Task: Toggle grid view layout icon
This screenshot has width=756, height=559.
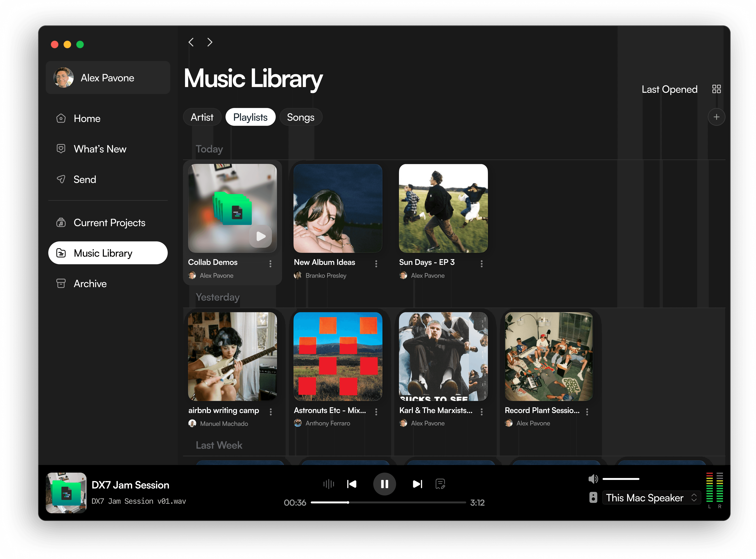Action: (x=716, y=89)
